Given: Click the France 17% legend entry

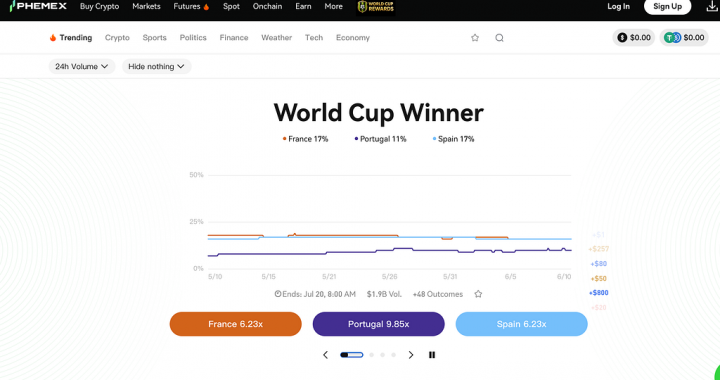Looking at the screenshot, I should pos(305,139).
